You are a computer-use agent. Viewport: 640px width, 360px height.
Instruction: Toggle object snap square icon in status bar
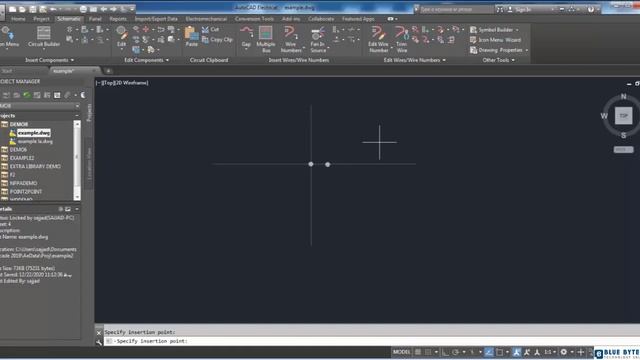tap(499, 352)
